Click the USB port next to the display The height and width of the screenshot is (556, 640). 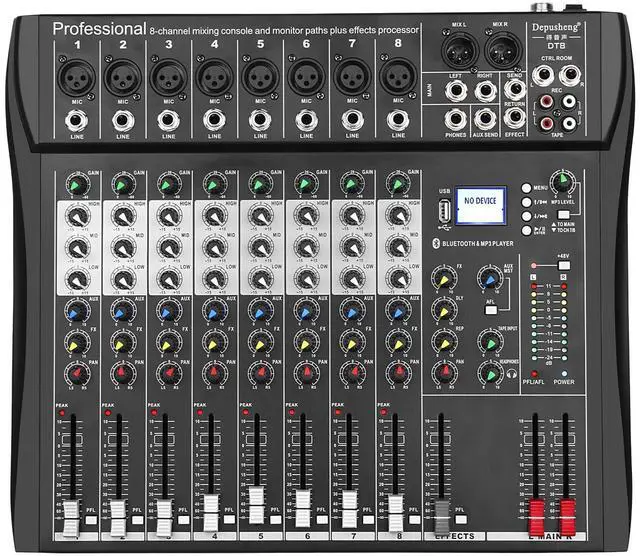[x=445, y=211]
